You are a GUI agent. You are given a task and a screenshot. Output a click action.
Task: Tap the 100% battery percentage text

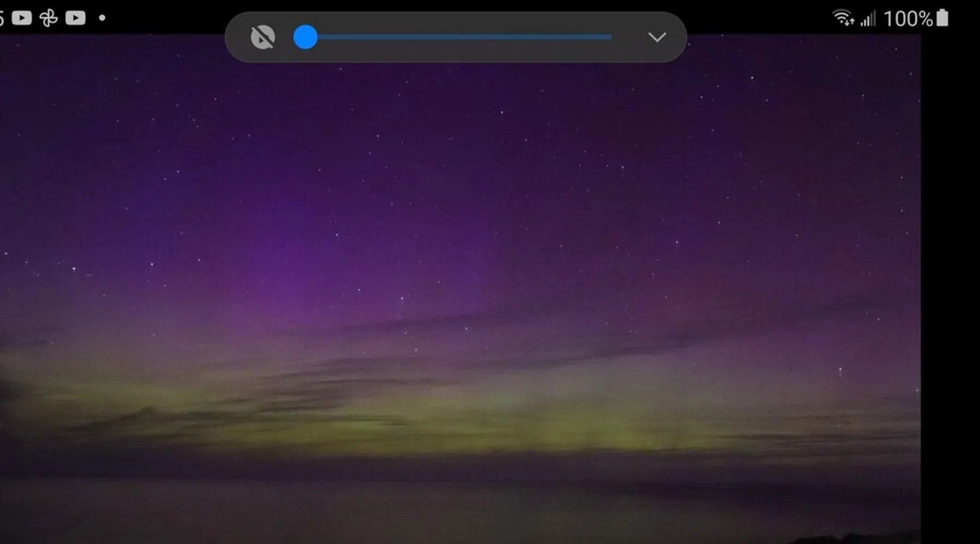(x=908, y=19)
